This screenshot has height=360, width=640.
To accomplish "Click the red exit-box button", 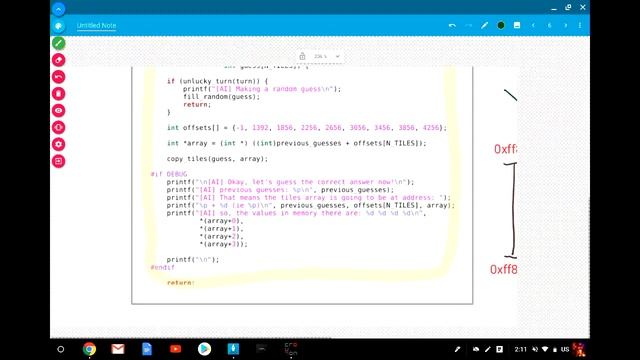I will pos(58,161).
